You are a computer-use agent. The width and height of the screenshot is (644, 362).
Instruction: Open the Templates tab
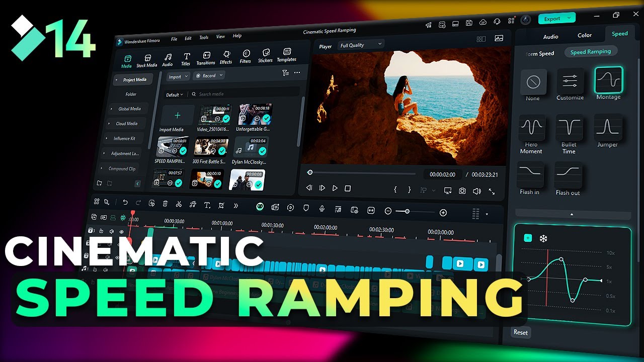pyautogui.click(x=287, y=55)
